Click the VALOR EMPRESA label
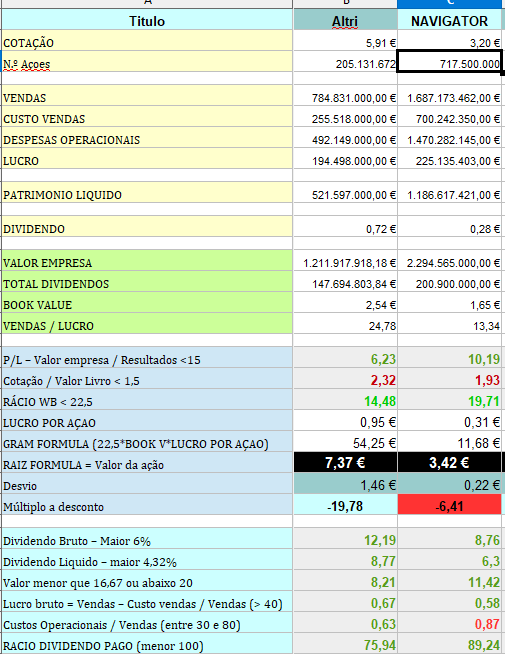 click(x=147, y=262)
